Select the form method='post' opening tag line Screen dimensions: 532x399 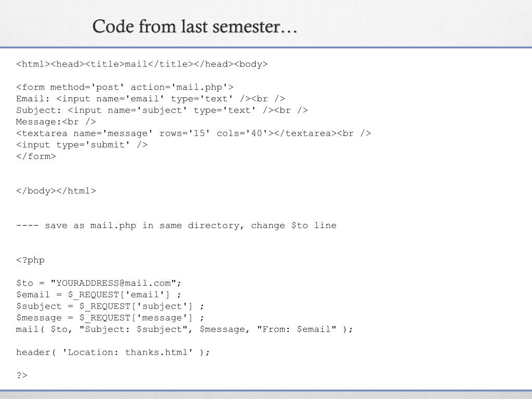[125, 87]
